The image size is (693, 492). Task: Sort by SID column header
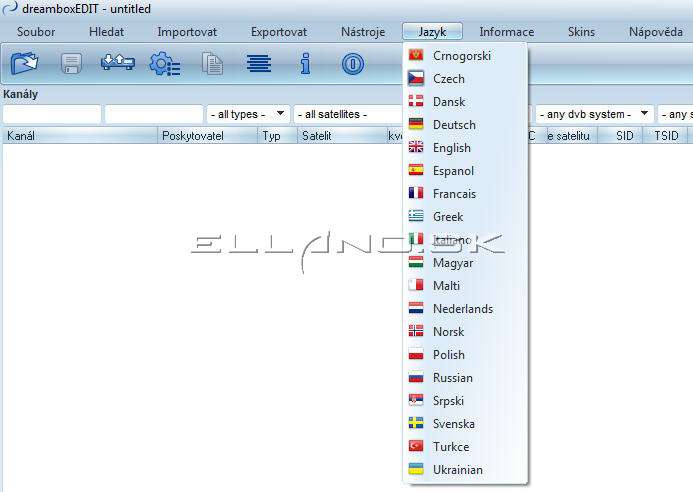[x=621, y=135]
